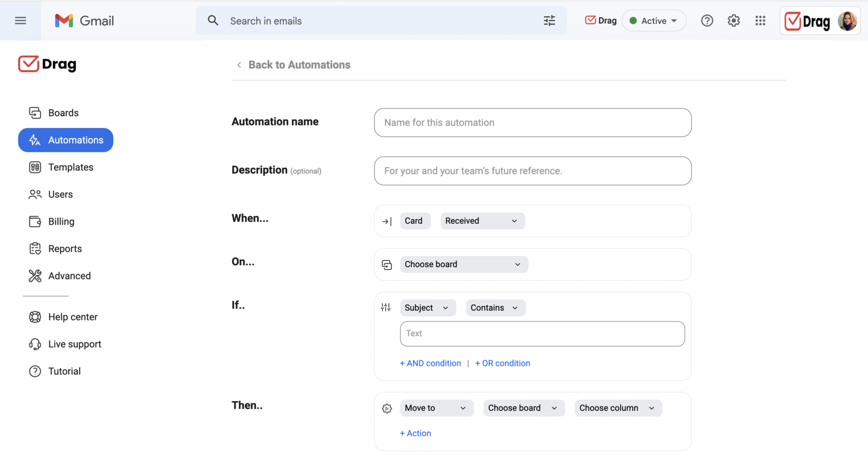Open the Contains operator dropdown

click(x=495, y=307)
